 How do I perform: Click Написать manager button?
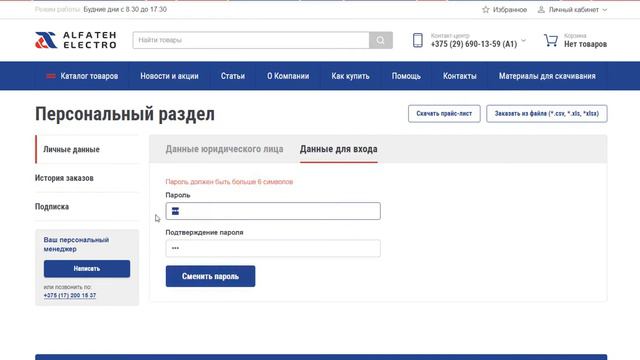87,269
